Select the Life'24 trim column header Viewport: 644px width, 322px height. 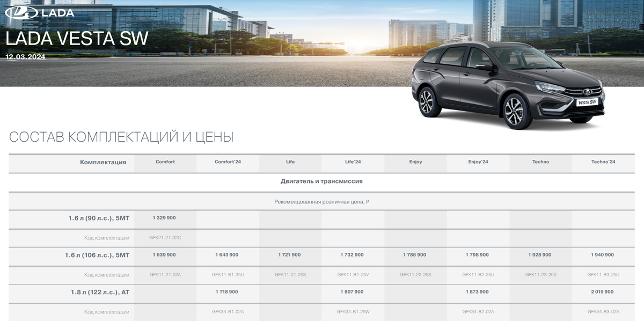[353, 162]
